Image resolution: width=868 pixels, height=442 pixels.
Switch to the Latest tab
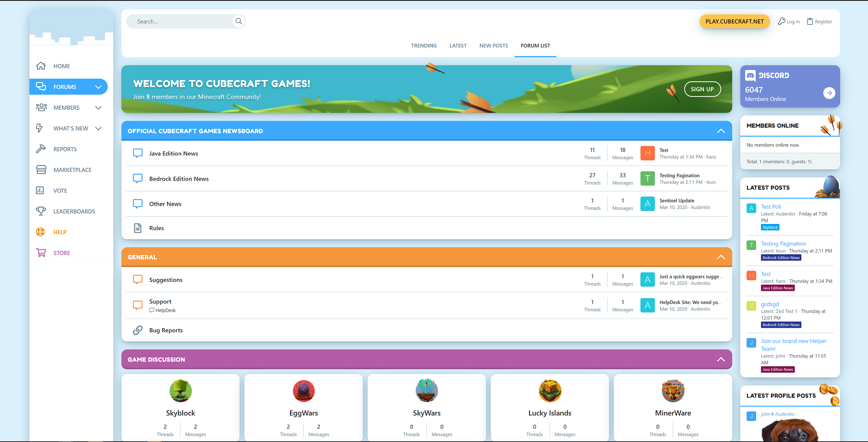(x=458, y=46)
